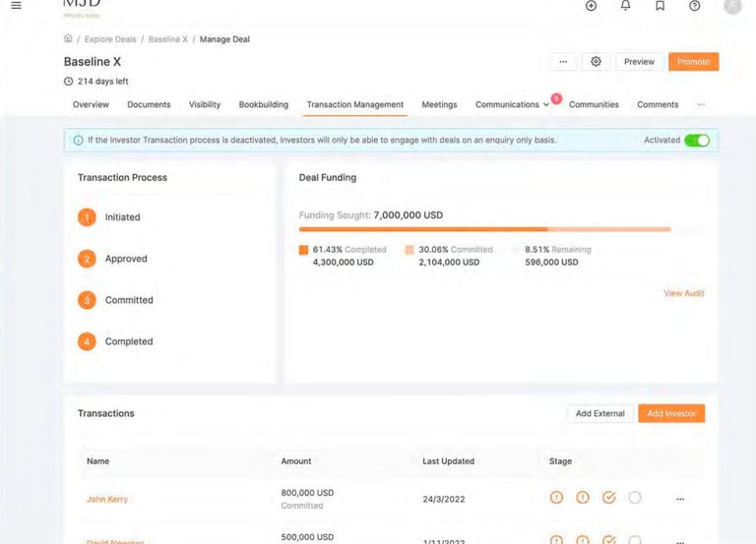This screenshot has width=756, height=544.
Task: Switch to the Documents tab
Action: tap(149, 104)
